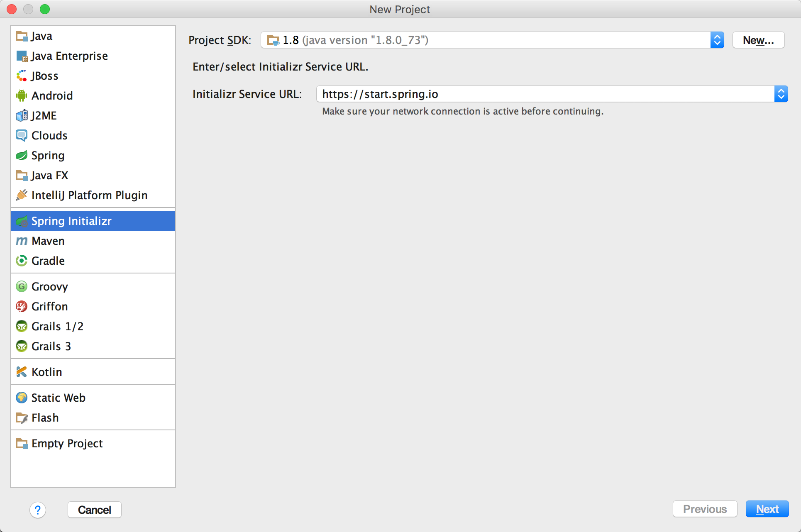
Task: Select 'Gradle' label in list
Action: tap(48, 261)
